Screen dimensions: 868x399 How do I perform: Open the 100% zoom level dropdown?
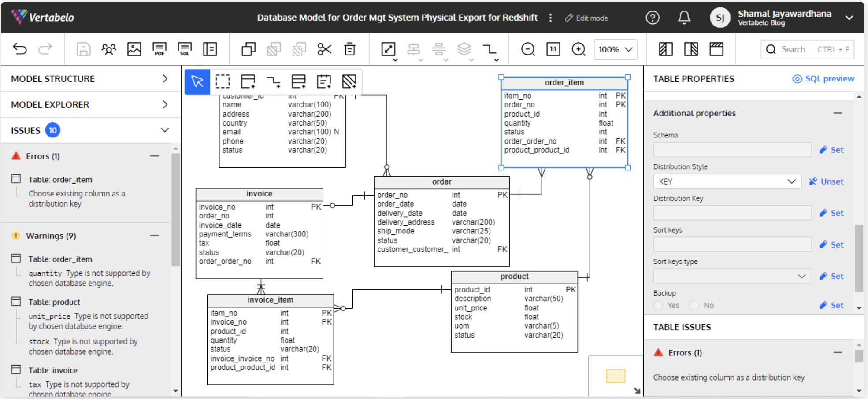(x=616, y=49)
